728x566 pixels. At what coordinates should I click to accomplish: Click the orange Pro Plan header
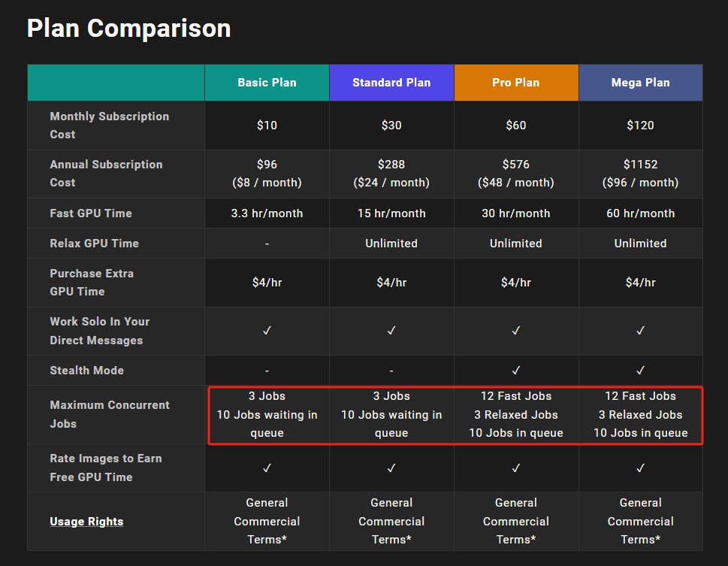pyautogui.click(x=516, y=83)
